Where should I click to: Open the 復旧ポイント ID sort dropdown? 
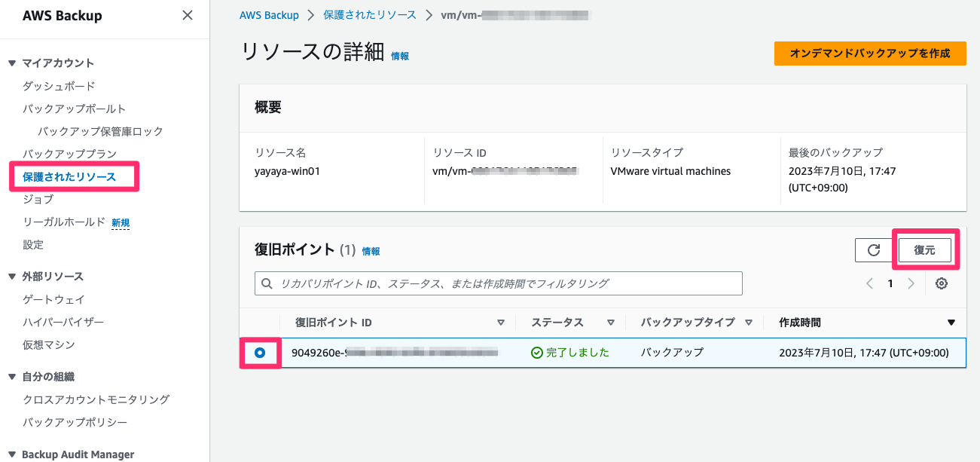(x=501, y=322)
